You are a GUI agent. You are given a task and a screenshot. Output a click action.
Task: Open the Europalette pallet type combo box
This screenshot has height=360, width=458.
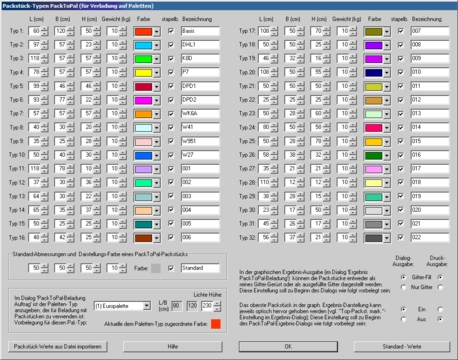122,306
